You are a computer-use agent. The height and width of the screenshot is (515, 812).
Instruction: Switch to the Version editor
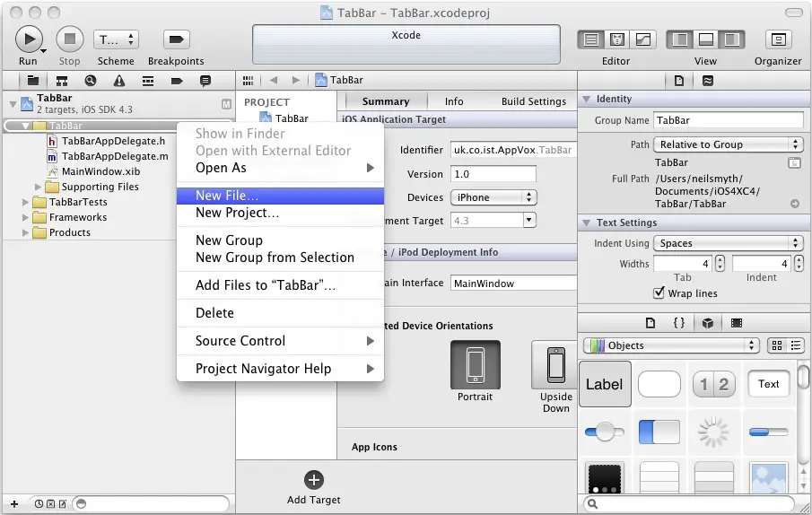click(643, 39)
